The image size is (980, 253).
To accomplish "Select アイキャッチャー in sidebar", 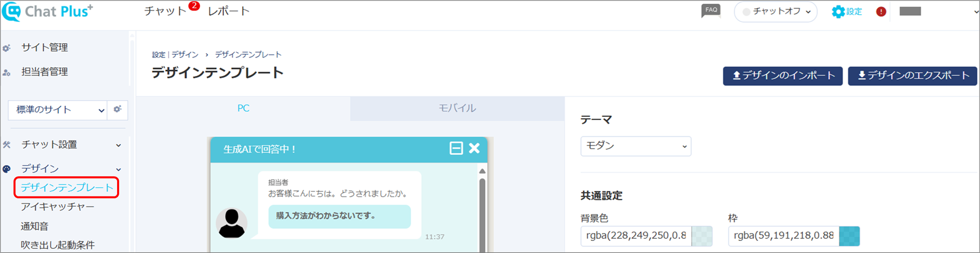I will point(57,207).
